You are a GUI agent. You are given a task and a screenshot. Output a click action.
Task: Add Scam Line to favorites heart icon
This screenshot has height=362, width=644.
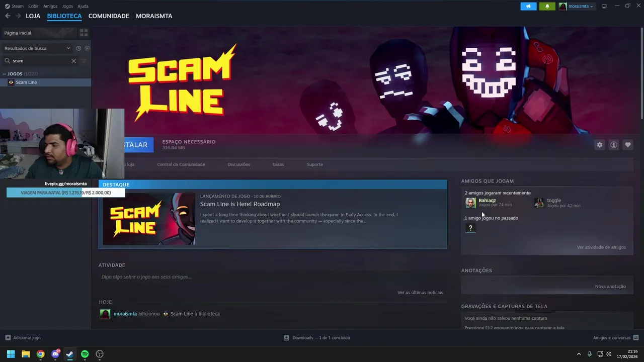pos(627,145)
